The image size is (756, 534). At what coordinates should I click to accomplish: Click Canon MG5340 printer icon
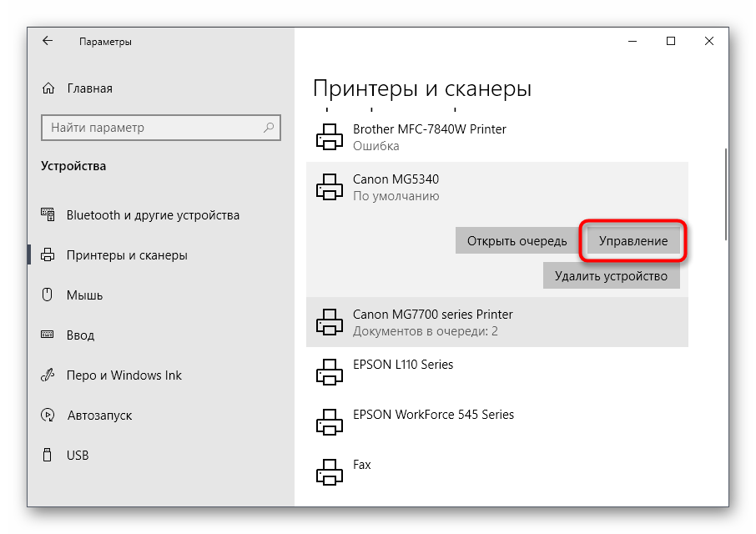[x=330, y=187]
